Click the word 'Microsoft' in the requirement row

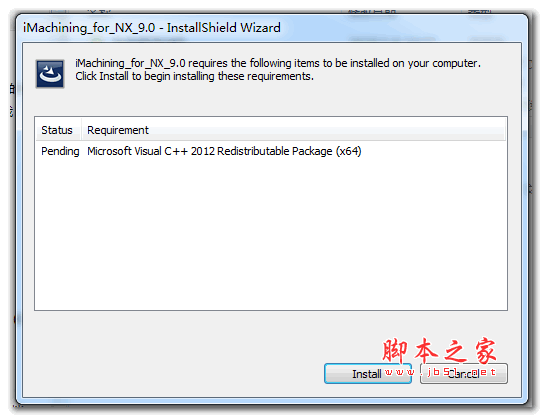(x=109, y=151)
